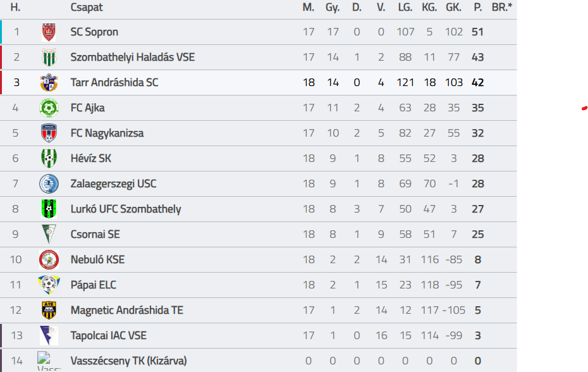Click the Csornai SE pennant crest
Viewport: 588px width, 372px height.
pyautogui.click(x=49, y=234)
